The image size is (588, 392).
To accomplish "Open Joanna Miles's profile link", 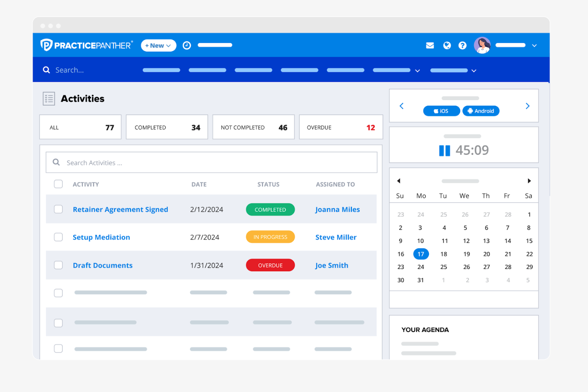I will click(x=337, y=209).
